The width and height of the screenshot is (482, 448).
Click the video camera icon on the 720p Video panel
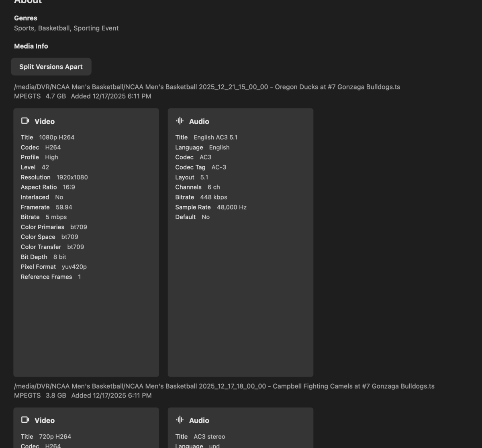click(25, 420)
